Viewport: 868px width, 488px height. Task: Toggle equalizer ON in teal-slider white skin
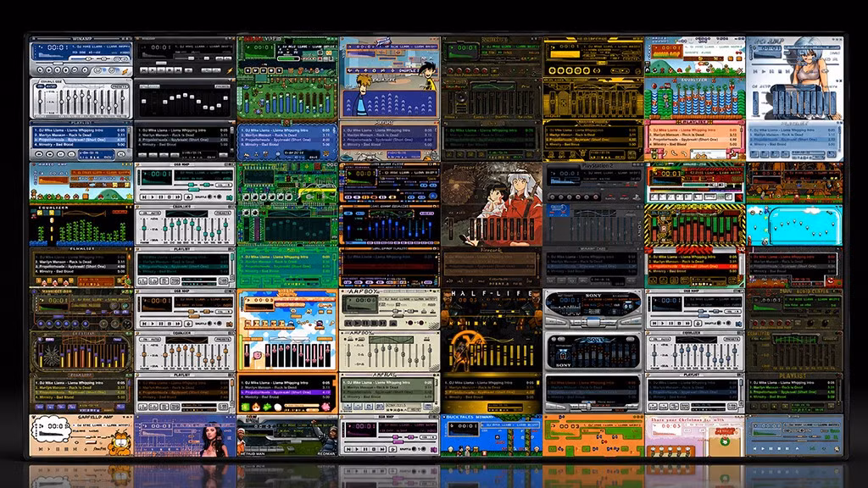pos(144,213)
